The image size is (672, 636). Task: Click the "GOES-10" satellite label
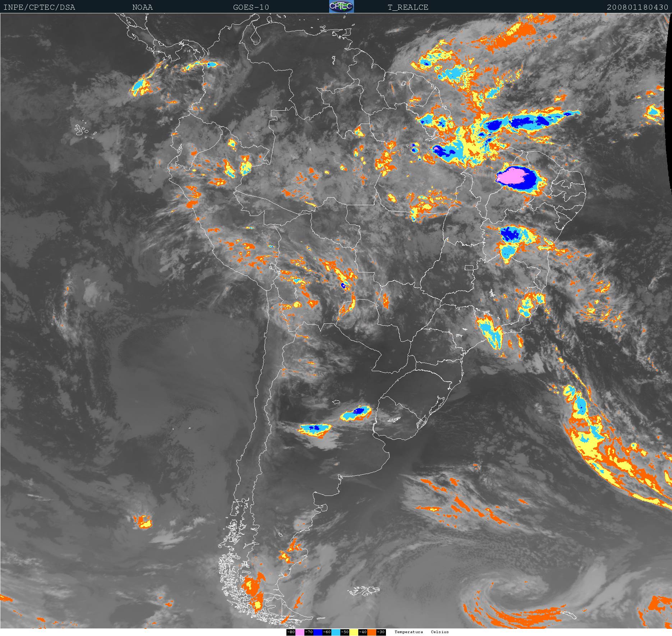(251, 7)
